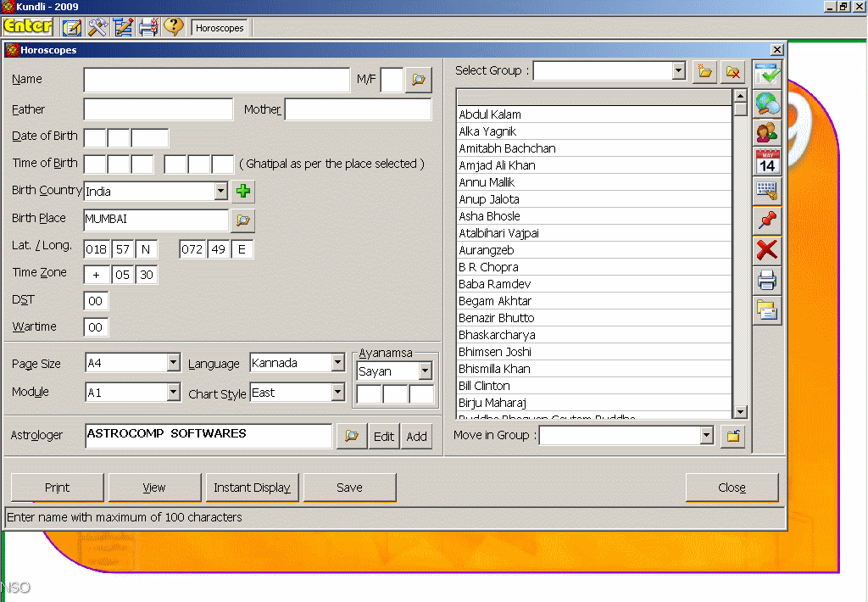Viewport: 868px width, 602px height.
Task: Select Amitabh Bachchan from the list
Action: tap(507, 148)
